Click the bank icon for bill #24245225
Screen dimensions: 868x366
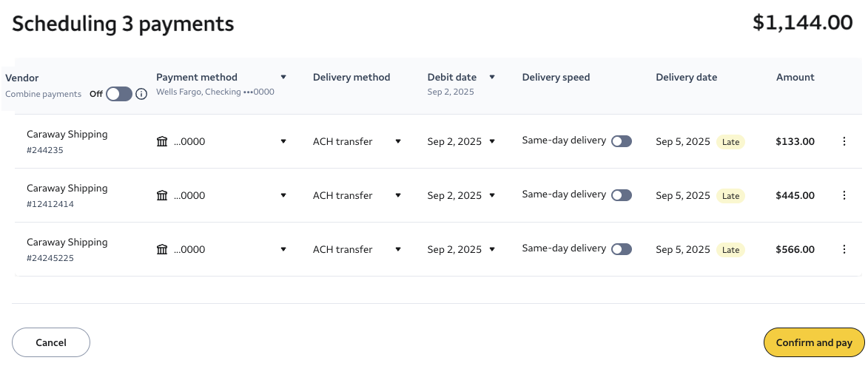162,249
